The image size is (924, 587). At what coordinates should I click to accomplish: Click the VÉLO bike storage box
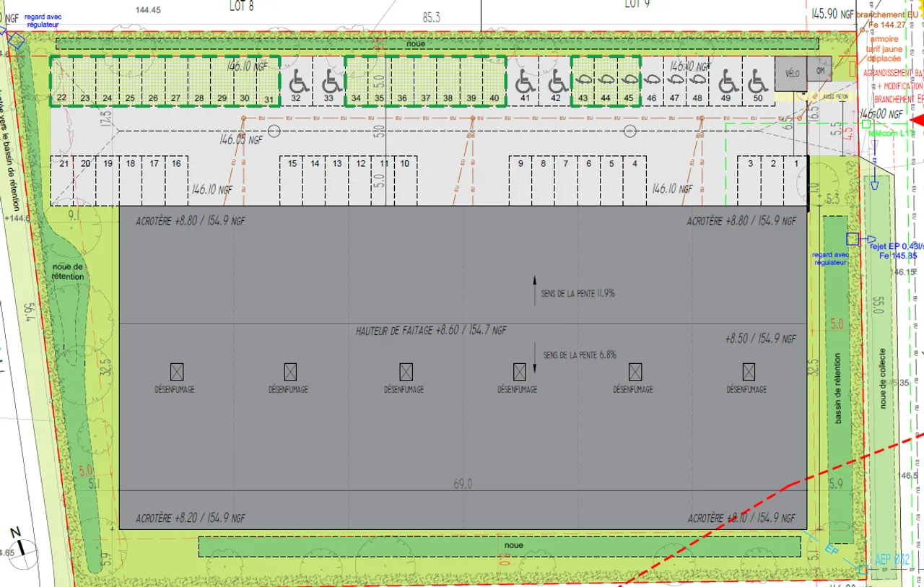tap(791, 74)
